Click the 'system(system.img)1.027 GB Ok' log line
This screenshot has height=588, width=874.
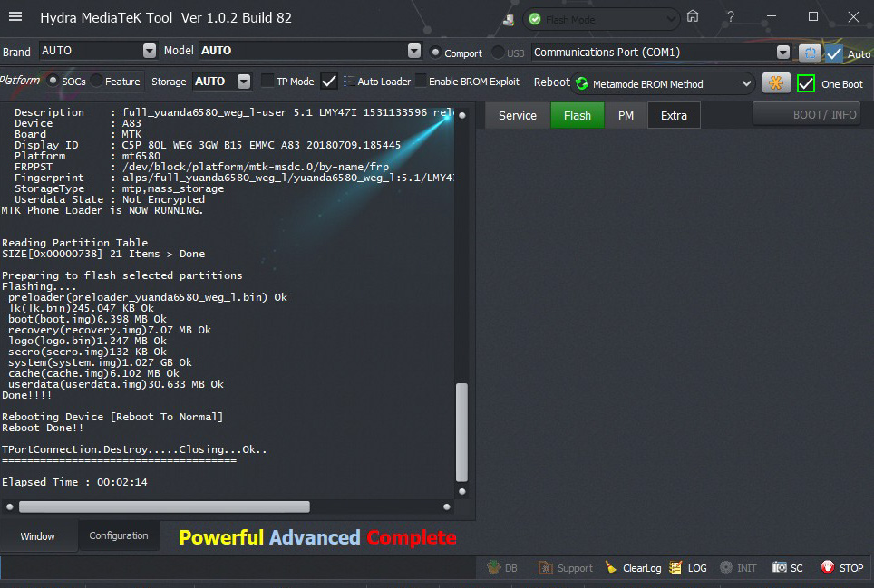(100, 362)
